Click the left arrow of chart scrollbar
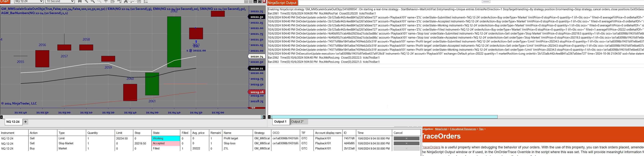The image size is (644, 156). 2,117
